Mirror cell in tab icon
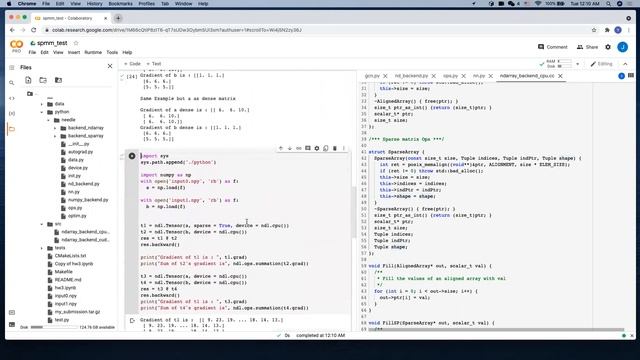This screenshot has width=640, height=360. pos(326,148)
